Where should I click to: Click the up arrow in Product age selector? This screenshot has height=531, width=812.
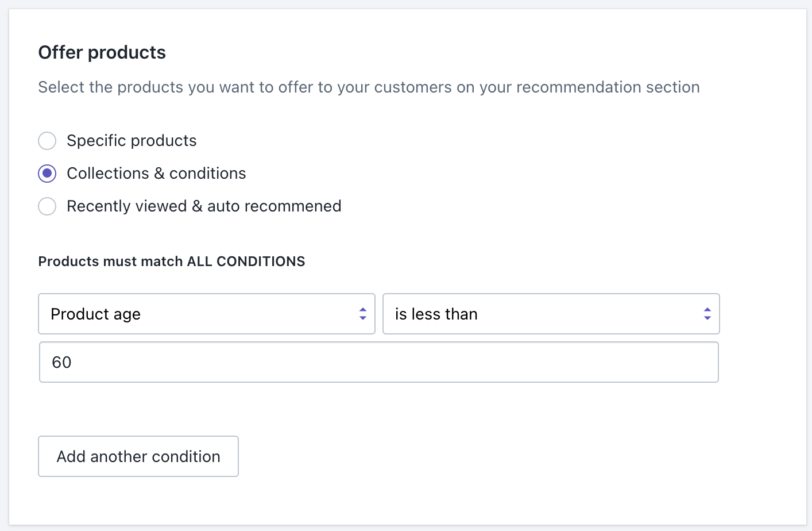(x=363, y=310)
